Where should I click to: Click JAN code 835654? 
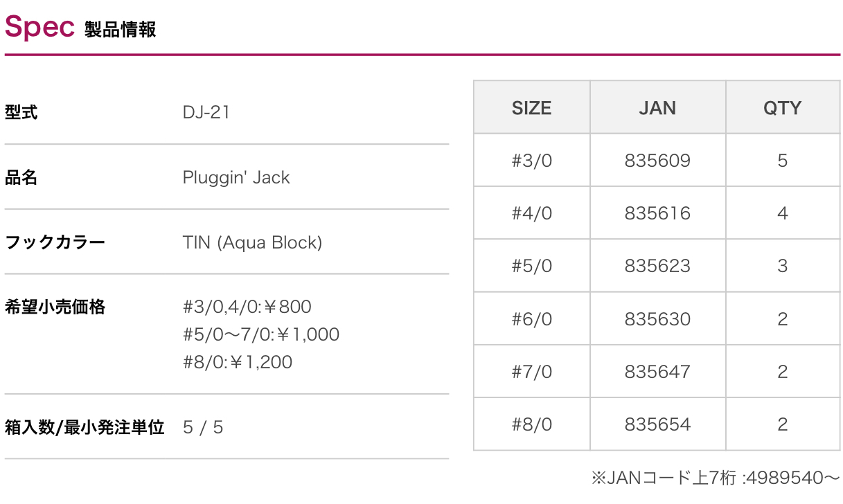pyautogui.click(x=657, y=424)
